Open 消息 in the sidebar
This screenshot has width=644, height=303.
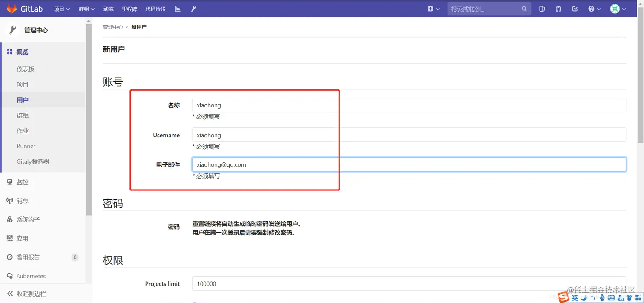22,201
